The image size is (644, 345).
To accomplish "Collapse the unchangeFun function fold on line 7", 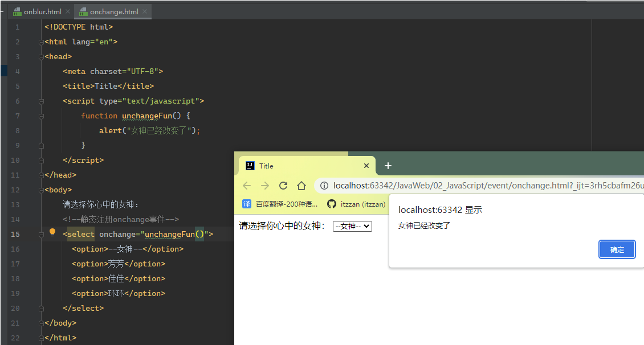I will pyautogui.click(x=41, y=116).
